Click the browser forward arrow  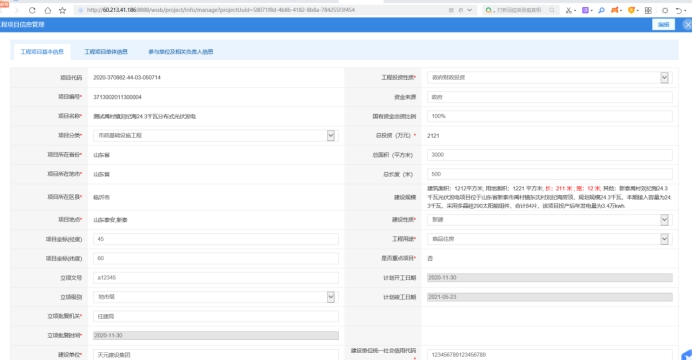(x=16, y=10)
